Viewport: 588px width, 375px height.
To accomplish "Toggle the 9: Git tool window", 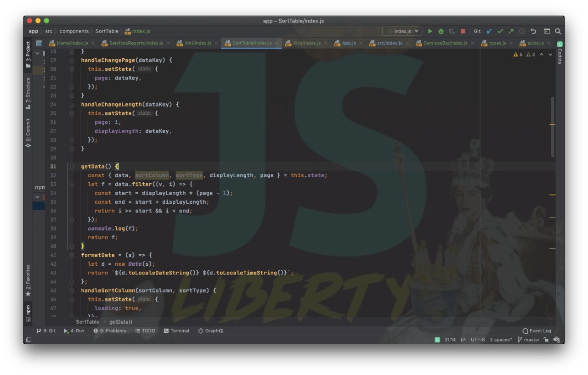I will (46, 330).
